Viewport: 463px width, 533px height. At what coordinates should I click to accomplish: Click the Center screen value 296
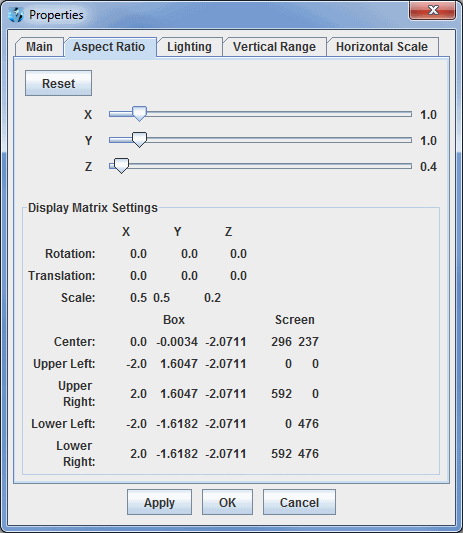coord(281,342)
